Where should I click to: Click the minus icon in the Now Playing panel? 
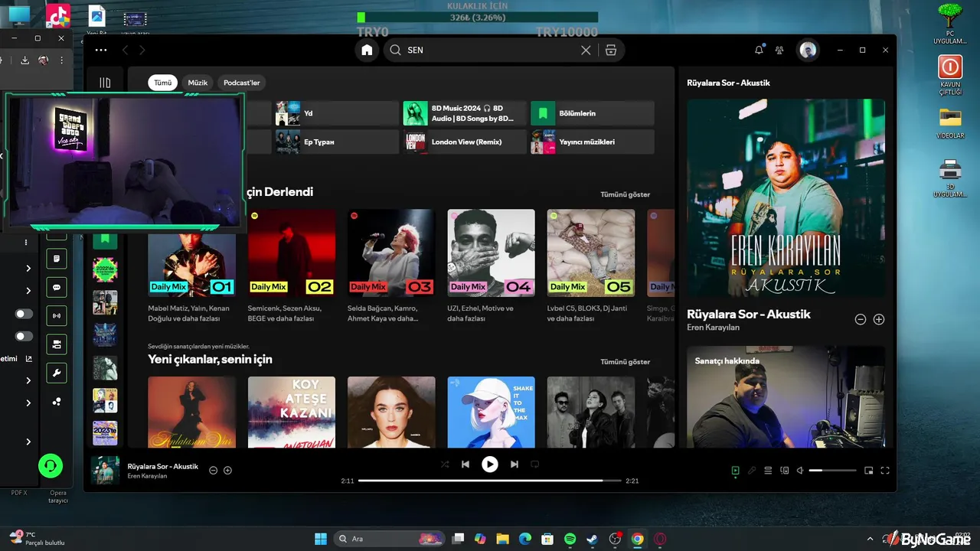pos(861,319)
